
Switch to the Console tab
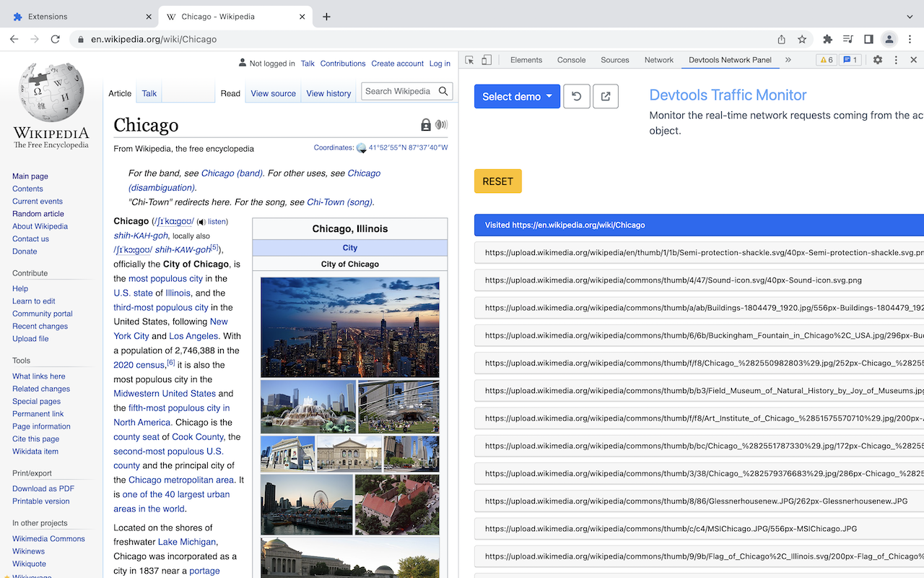571,60
